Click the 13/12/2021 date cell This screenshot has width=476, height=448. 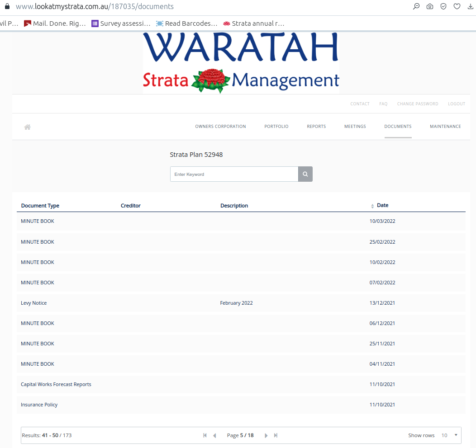pyautogui.click(x=382, y=303)
